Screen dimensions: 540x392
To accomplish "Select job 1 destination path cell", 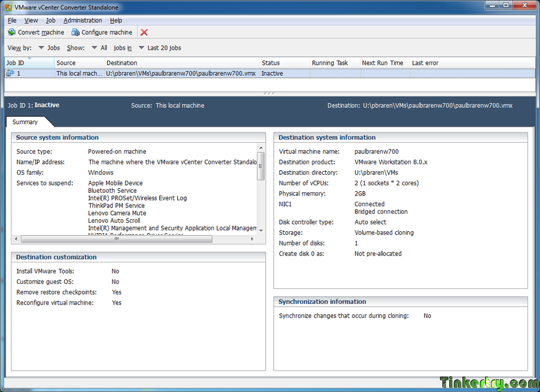I will [x=181, y=73].
